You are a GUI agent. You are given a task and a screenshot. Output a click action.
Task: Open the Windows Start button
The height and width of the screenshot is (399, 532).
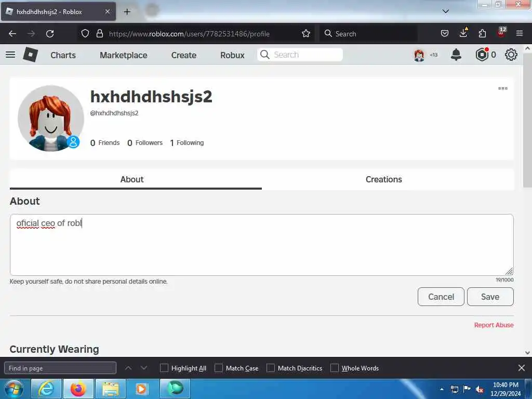pyautogui.click(x=14, y=389)
